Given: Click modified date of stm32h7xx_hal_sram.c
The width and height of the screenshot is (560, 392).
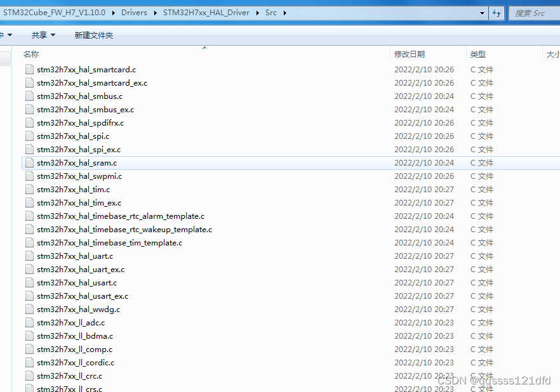Looking at the screenshot, I should pyautogui.click(x=424, y=163).
